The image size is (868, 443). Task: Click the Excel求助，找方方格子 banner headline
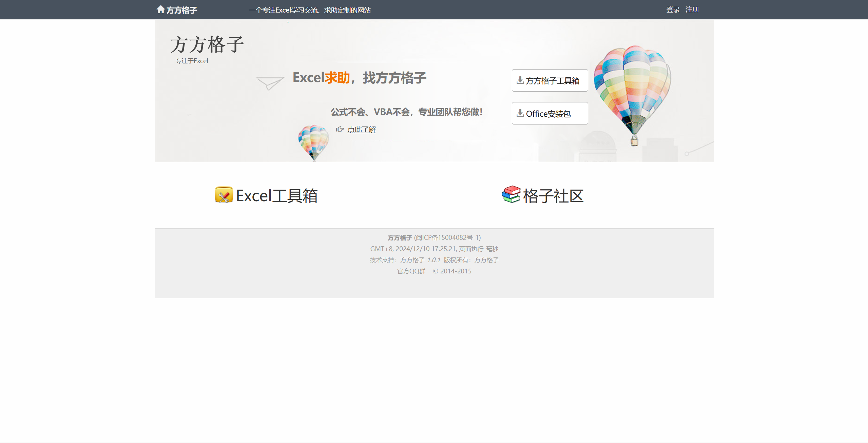click(360, 78)
